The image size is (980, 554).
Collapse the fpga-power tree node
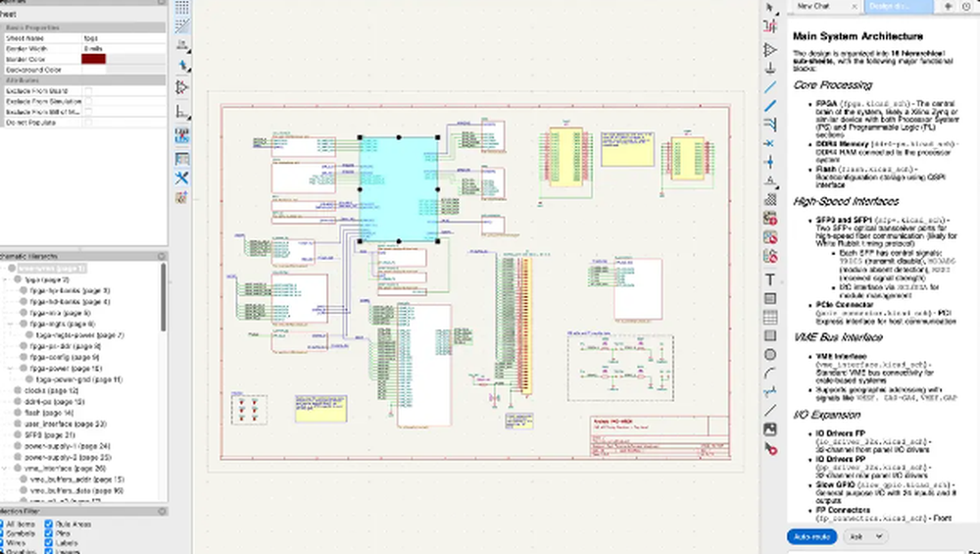point(11,369)
